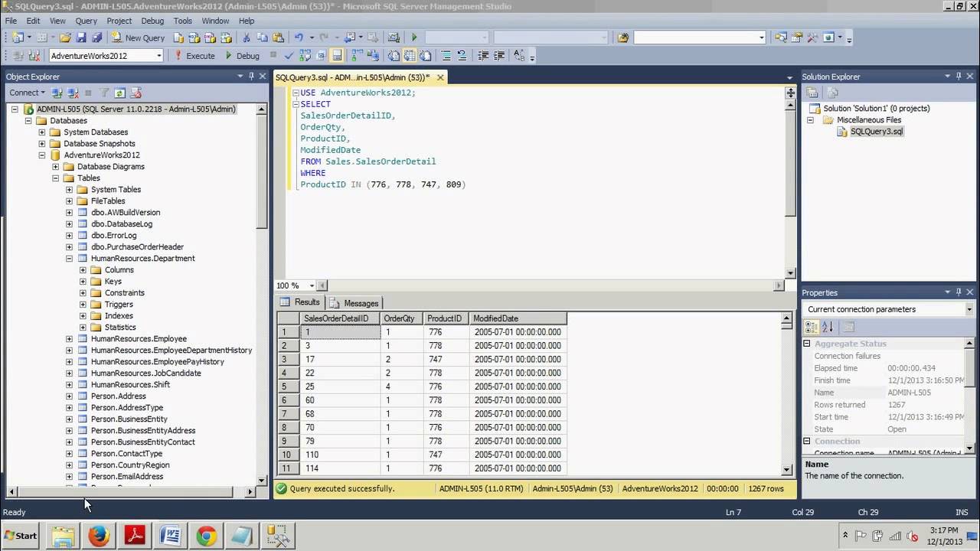980x551 pixels.
Task: Click the Paste clipboard icon
Action: point(277,37)
